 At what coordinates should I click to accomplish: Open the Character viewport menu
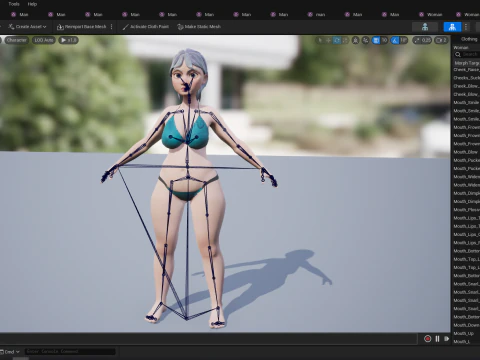click(x=16, y=40)
